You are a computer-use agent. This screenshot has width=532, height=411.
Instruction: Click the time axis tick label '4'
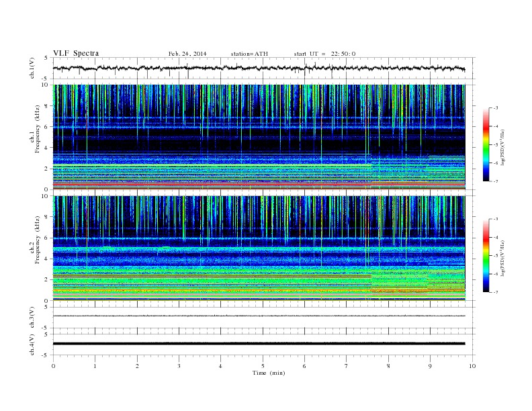220,366
